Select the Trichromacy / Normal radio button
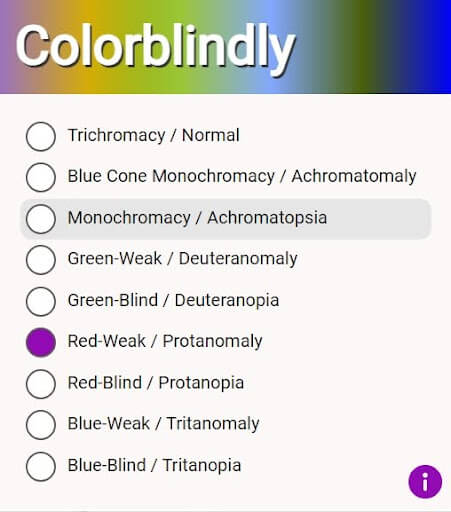451x512 pixels. tap(41, 136)
